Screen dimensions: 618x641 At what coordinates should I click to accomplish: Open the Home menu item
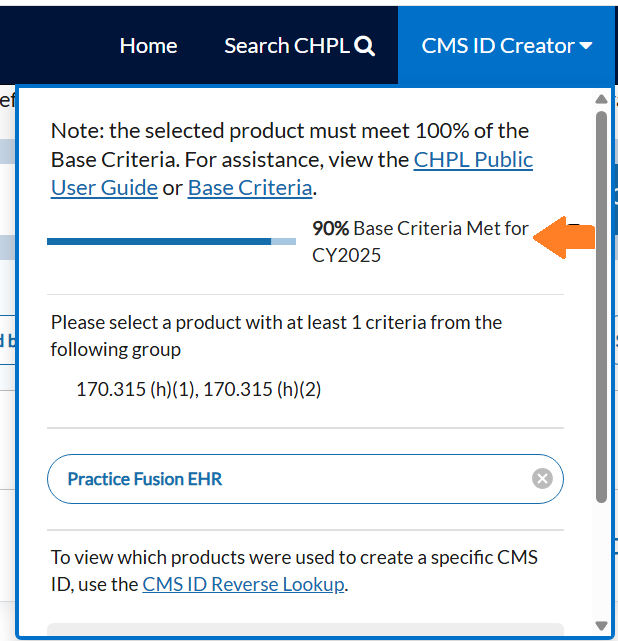(148, 46)
